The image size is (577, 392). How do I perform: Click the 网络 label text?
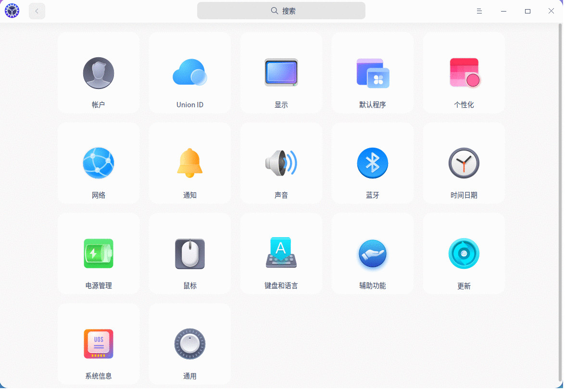(99, 195)
